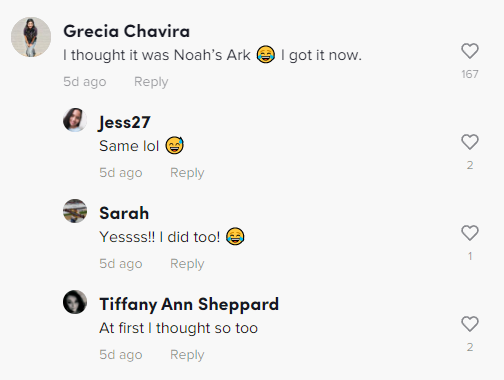Select the 'I thought it was Noah's Ark' text

(x=157, y=55)
